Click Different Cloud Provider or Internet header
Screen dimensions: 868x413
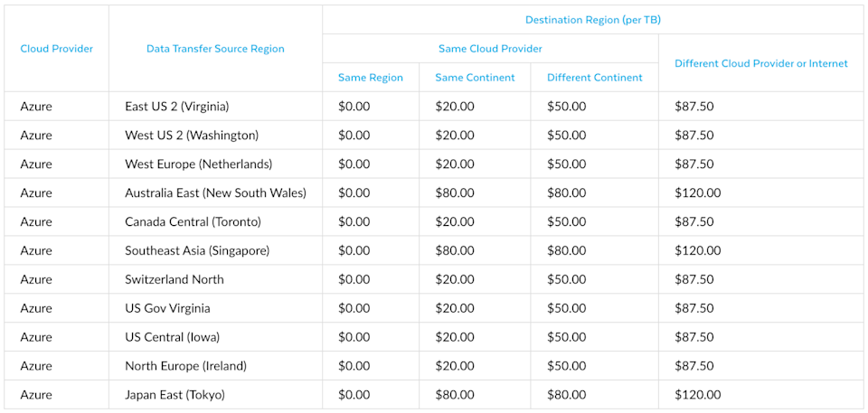[761, 63]
